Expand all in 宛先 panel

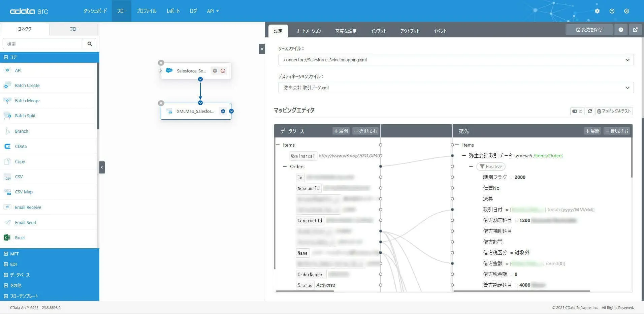click(592, 131)
